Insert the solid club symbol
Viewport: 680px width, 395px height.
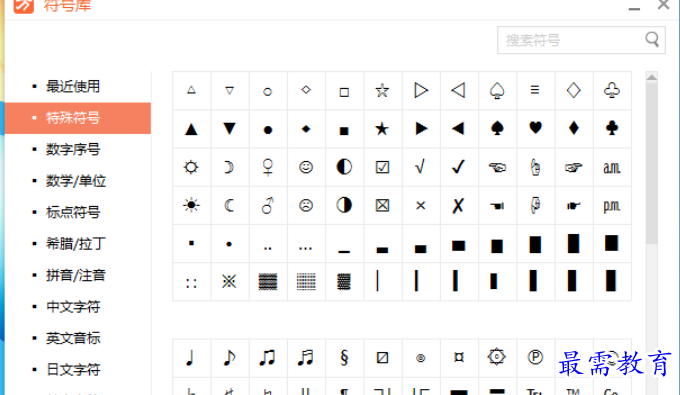[x=611, y=129]
